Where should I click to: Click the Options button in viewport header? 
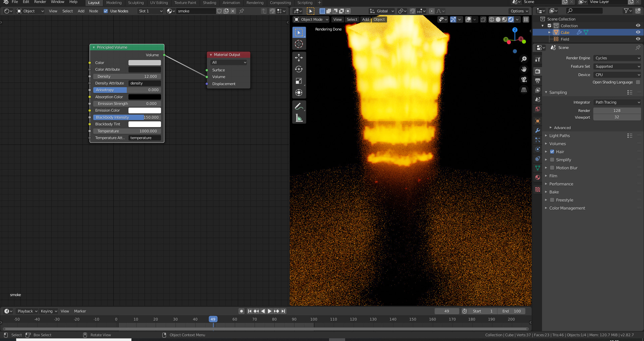[519, 11]
